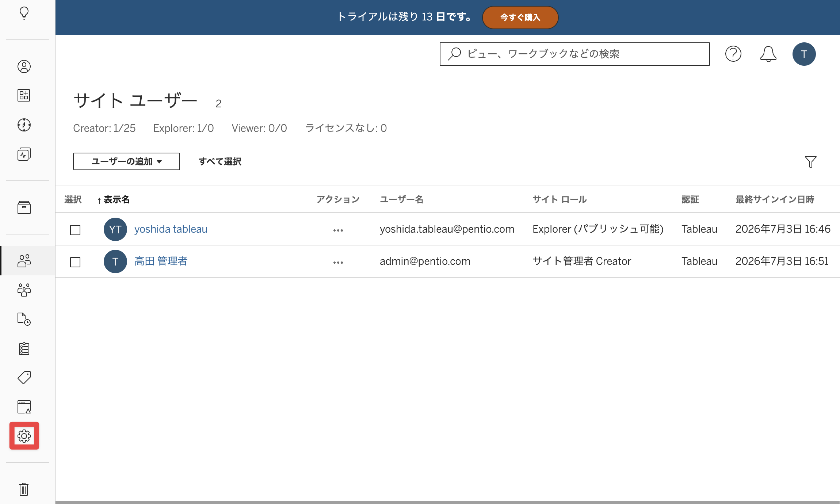
Task: Open the Site Status window-warning icon
Action: coord(24,407)
